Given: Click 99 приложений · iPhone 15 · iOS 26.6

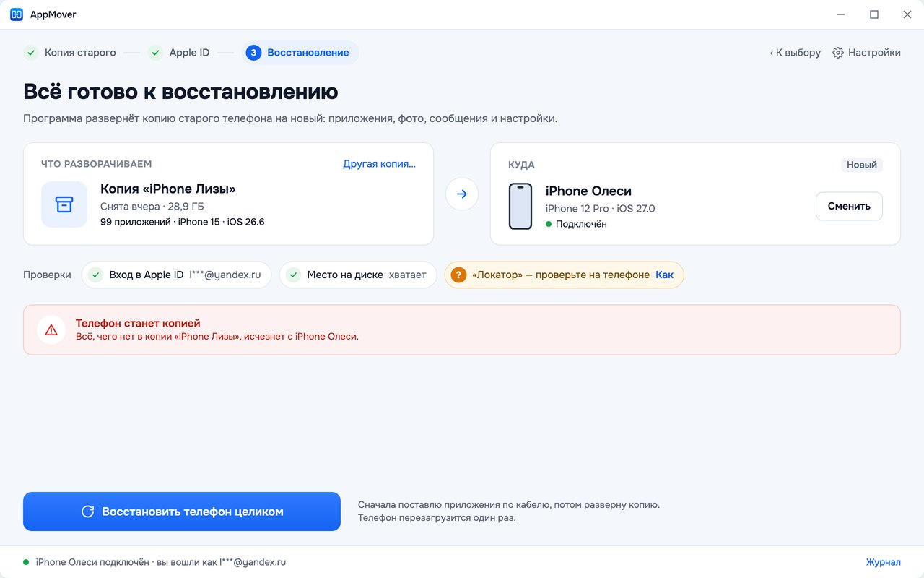Looking at the screenshot, I should [183, 222].
